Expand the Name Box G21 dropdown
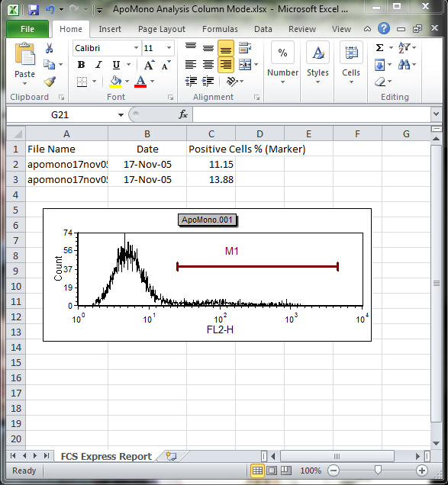The height and width of the screenshot is (485, 448). point(121,114)
